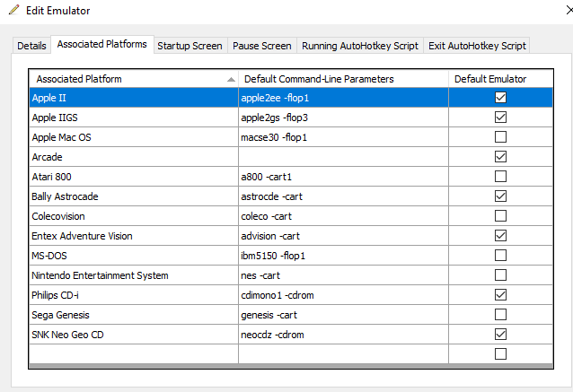
Task: Open the Exit AutoHotkey Script tab
Action: (x=477, y=46)
